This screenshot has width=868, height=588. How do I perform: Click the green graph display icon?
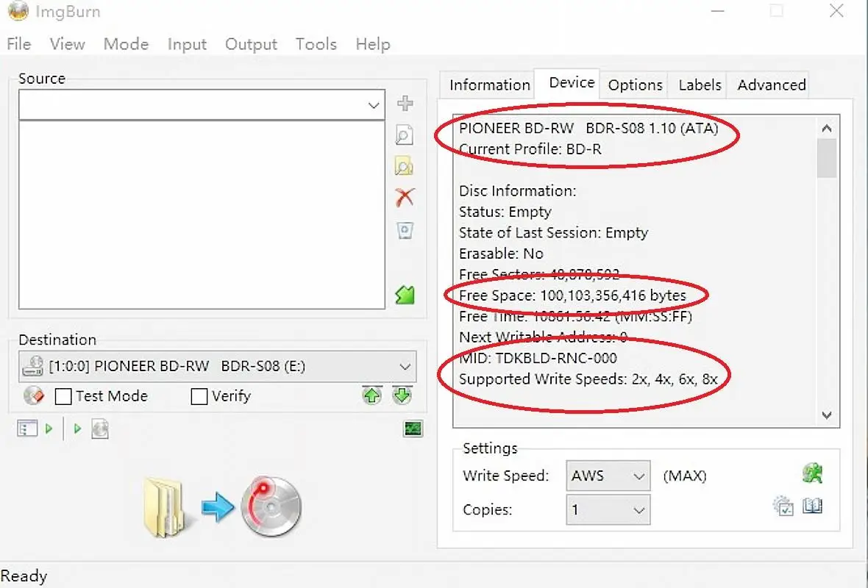coord(413,429)
